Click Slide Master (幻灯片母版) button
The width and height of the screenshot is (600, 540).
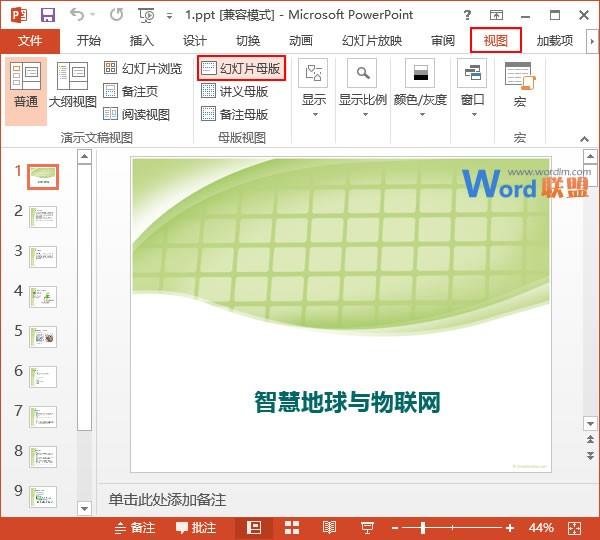241,68
